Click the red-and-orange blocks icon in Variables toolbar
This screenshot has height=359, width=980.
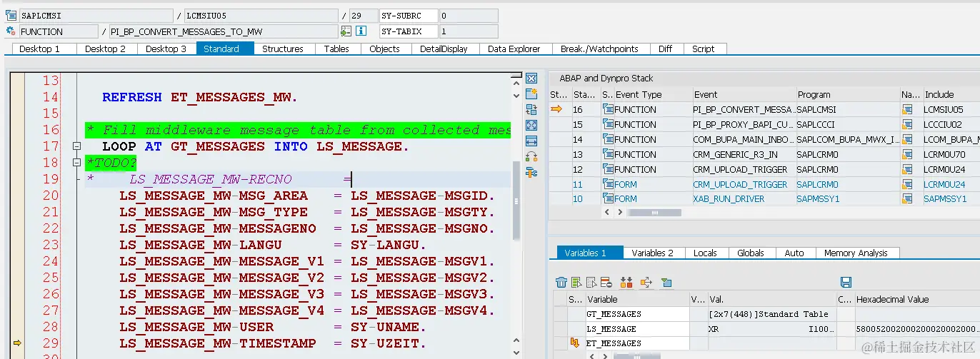(626, 283)
